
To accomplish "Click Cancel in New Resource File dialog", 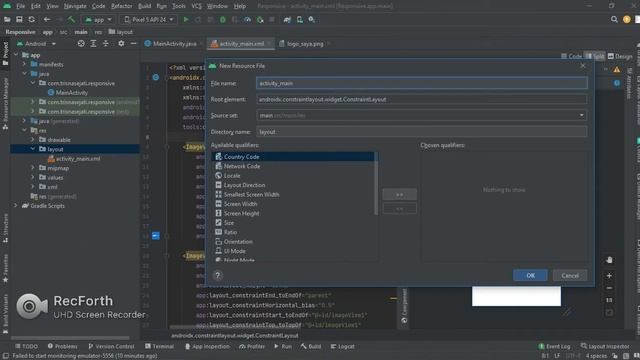I will pos(570,276).
